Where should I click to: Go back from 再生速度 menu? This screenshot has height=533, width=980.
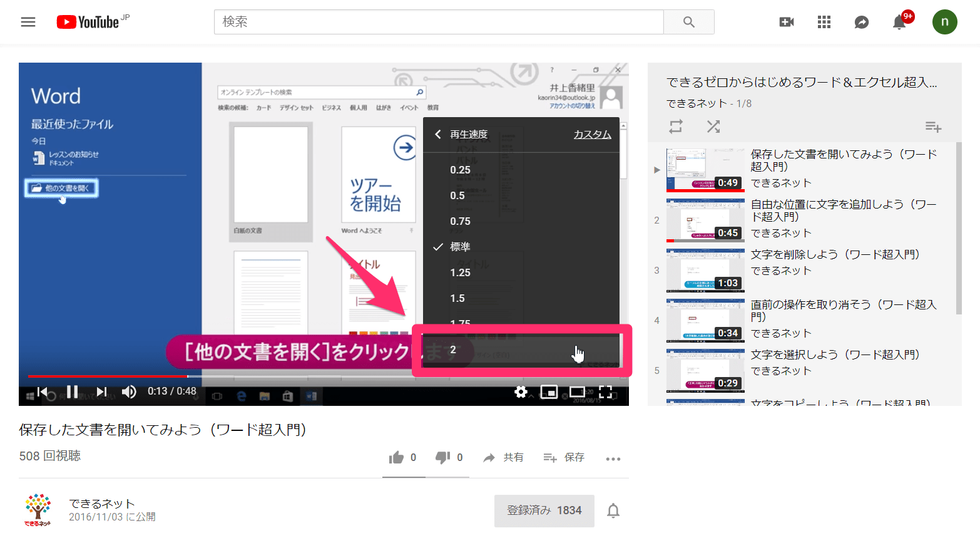point(438,134)
